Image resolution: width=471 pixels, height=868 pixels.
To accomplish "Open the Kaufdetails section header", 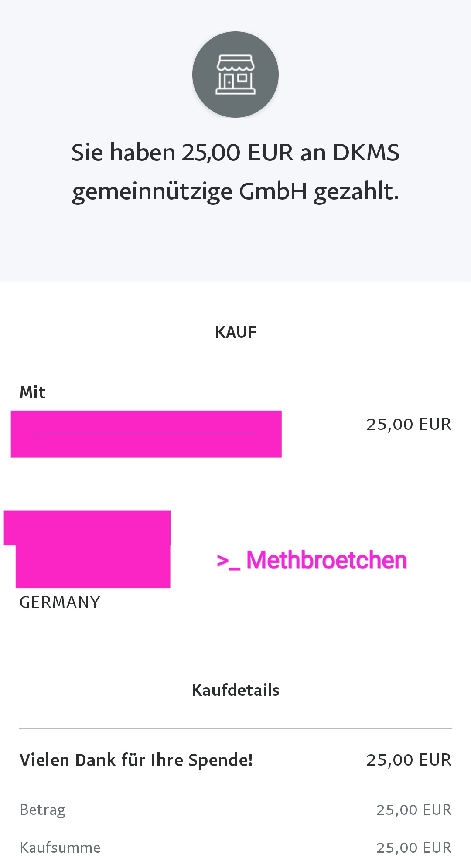I will (235, 690).
